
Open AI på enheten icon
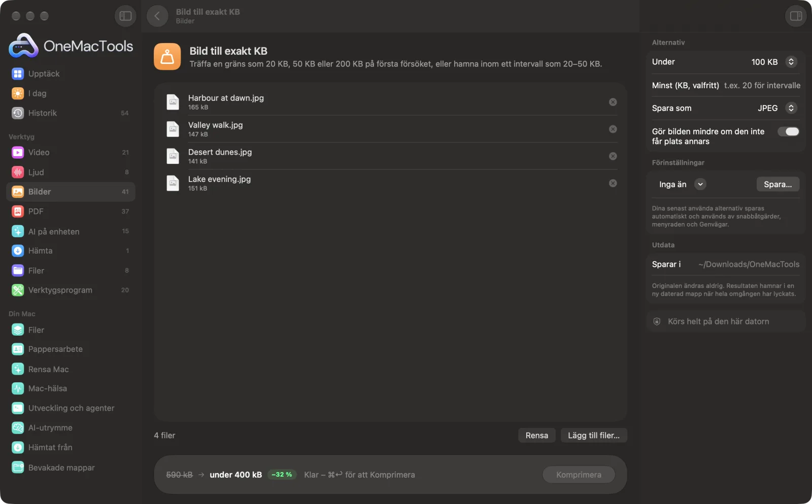pos(18,231)
